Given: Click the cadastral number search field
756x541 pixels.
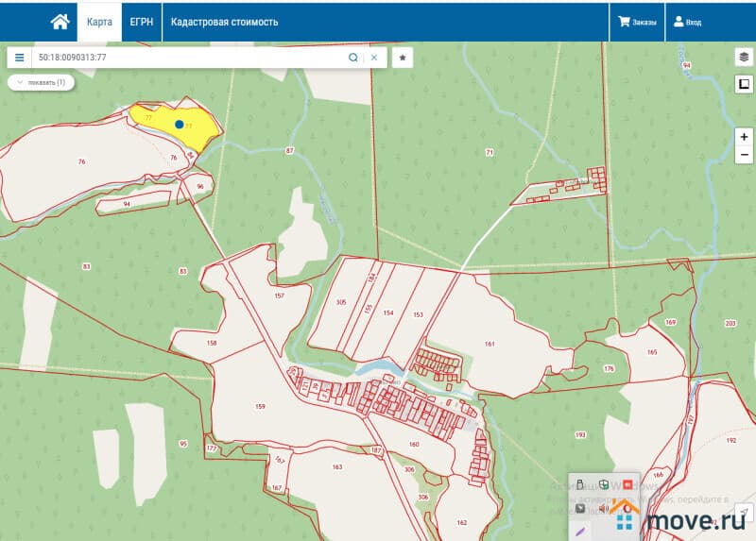Looking at the screenshot, I should 189,58.
